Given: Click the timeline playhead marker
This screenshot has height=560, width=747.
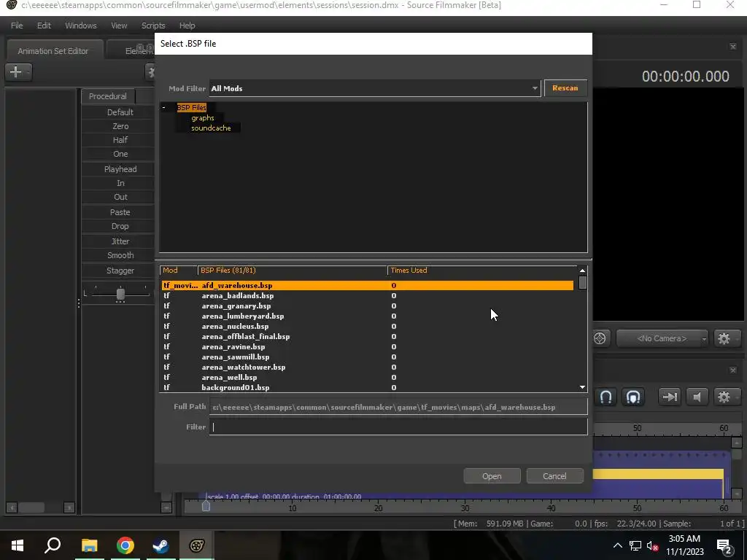Looking at the screenshot, I should point(206,506).
